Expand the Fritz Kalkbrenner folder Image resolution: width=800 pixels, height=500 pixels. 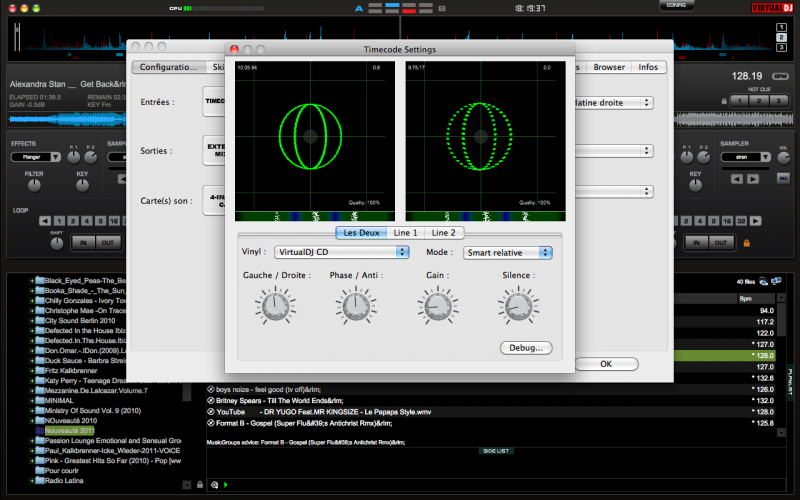pos(32,371)
